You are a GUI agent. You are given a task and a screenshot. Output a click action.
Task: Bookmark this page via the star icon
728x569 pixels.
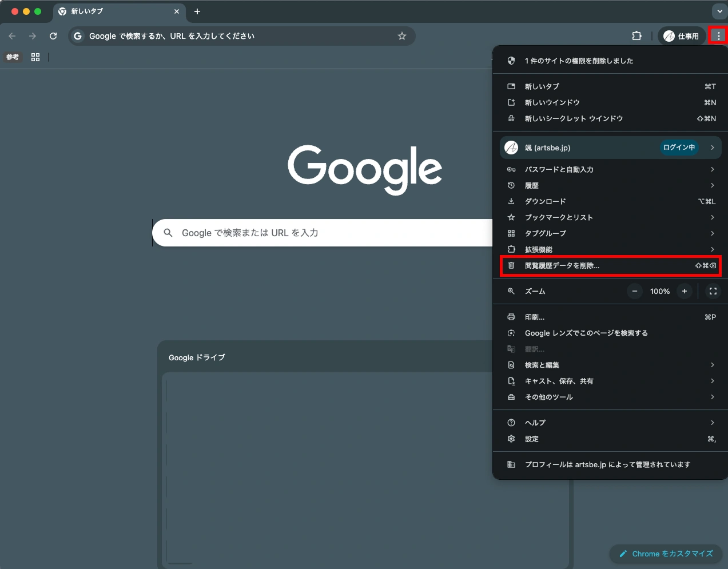pyautogui.click(x=402, y=35)
